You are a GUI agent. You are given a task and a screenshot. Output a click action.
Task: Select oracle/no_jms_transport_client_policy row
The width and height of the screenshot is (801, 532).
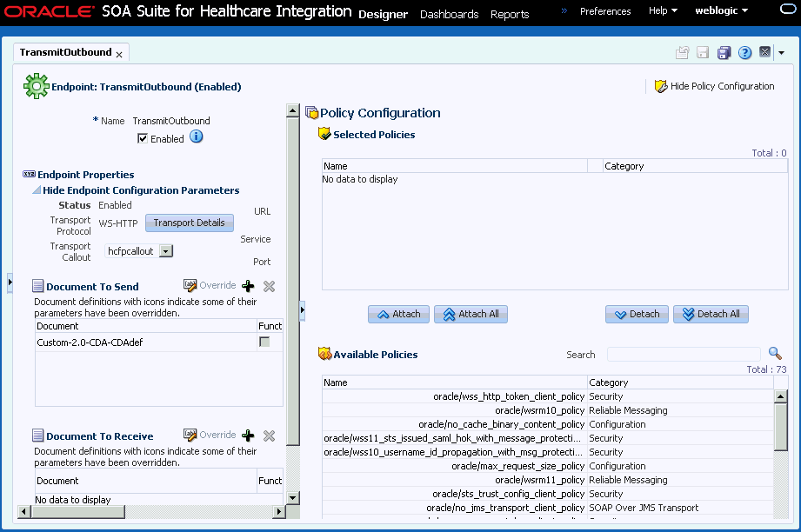tap(548, 508)
